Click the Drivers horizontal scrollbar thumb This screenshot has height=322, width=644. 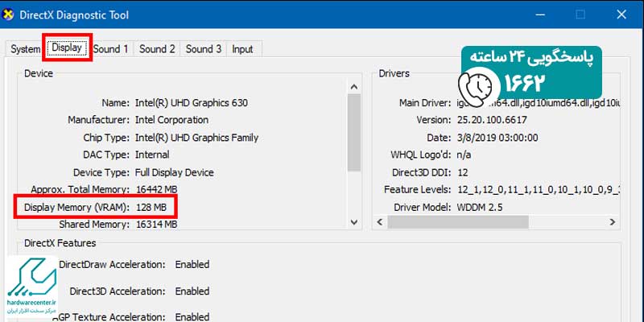click(458, 222)
